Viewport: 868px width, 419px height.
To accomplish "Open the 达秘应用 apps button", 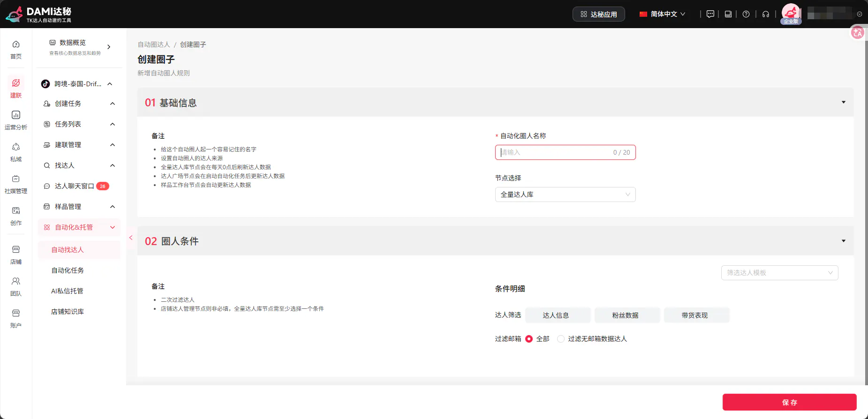I will (599, 14).
